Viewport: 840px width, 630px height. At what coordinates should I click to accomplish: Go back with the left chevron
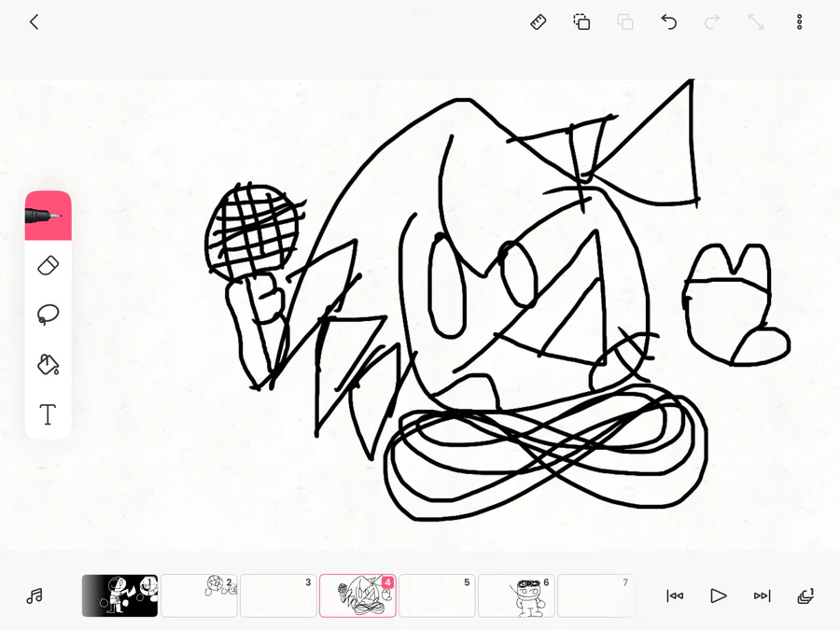coord(35,22)
